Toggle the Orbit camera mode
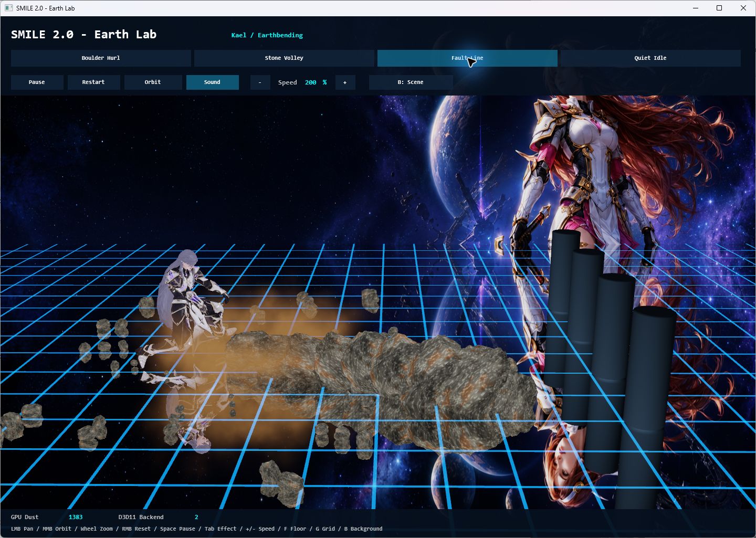Screen dimensions: 756x538 (153, 82)
